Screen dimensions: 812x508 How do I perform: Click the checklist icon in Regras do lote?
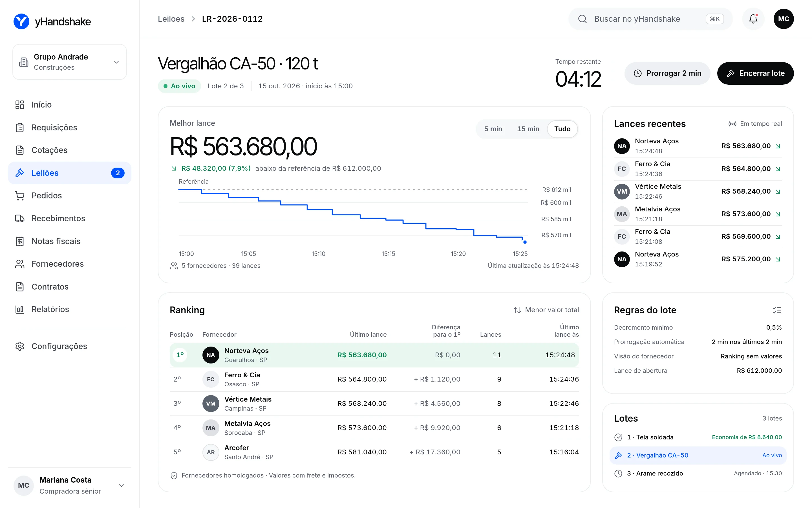point(777,310)
